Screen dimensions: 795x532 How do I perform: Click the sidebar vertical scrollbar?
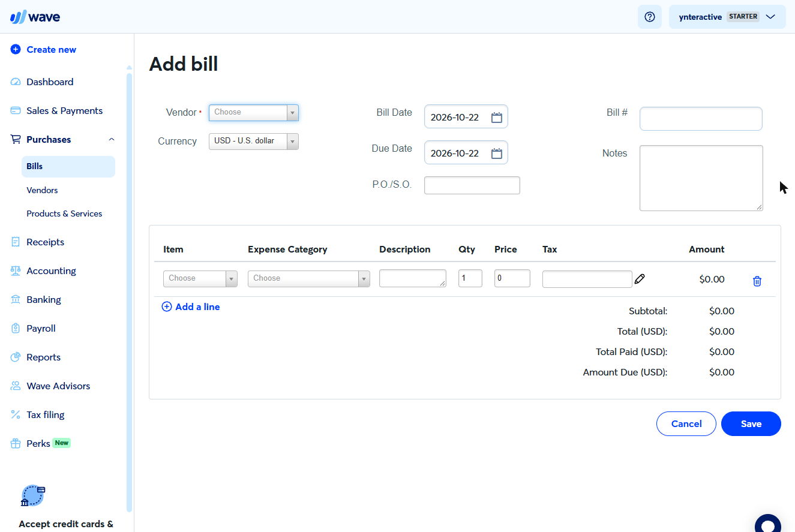(129, 292)
